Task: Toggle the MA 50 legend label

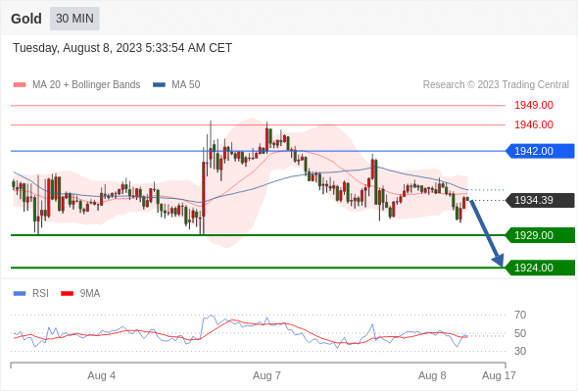Action: tap(186, 85)
